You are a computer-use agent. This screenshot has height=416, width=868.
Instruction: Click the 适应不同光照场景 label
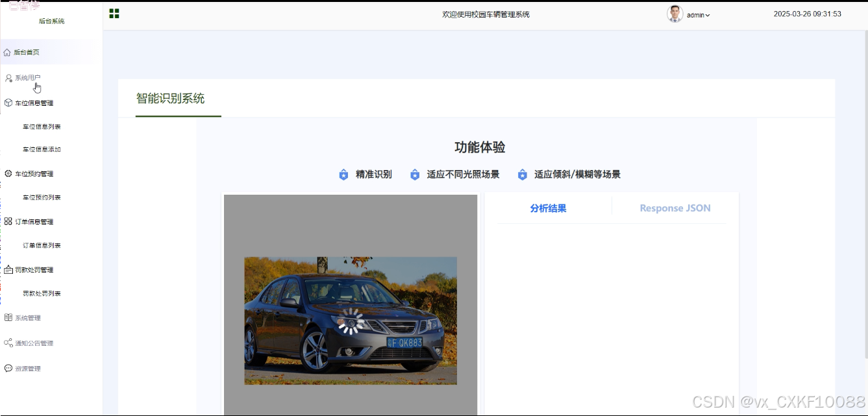(x=463, y=175)
